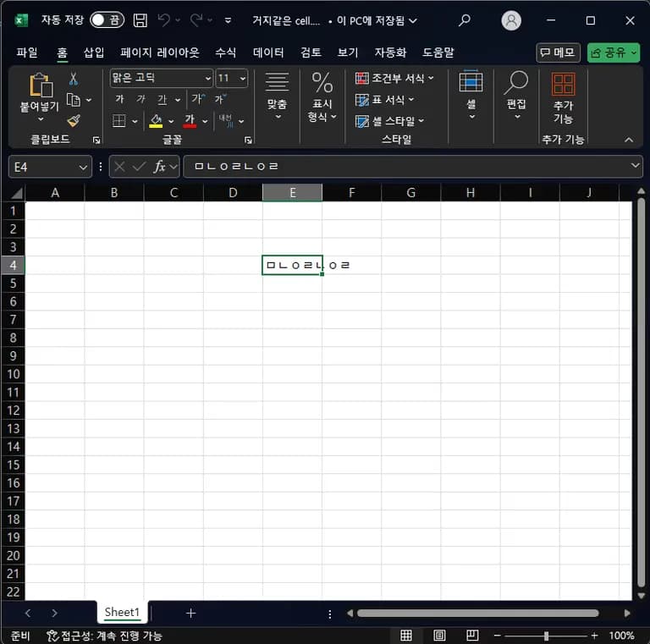Open the 맑은 고딕 font name dropdown
The width and height of the screenshot is (650, 644).
coord(207,79)
